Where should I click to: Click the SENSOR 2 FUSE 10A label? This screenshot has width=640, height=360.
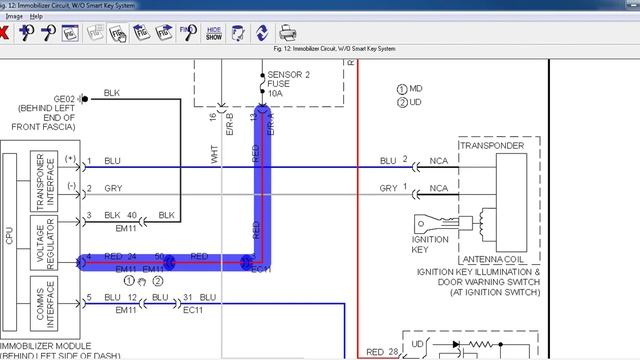pos(288,84)
